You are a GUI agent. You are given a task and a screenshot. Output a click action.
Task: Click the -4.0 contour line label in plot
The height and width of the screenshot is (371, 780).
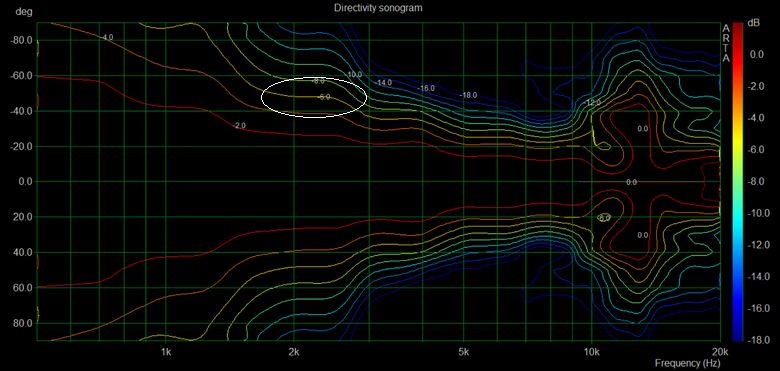tap(106, 37)
